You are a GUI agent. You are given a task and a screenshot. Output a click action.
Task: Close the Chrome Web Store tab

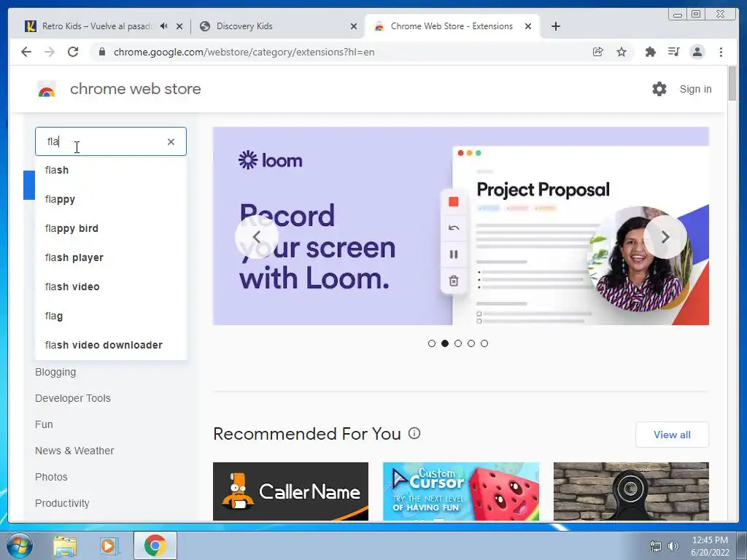(528, 26)
